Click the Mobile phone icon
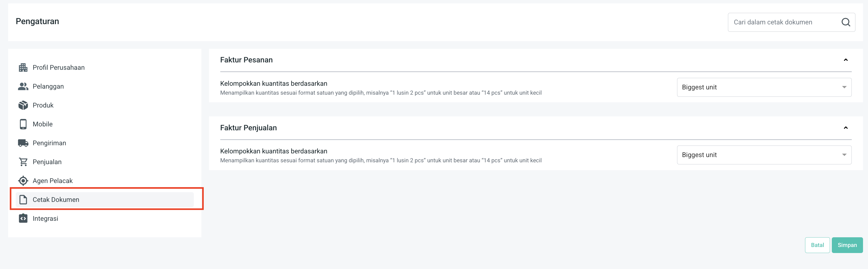Image resolution: width=868 pixels, height=269 pixels. 23,124
